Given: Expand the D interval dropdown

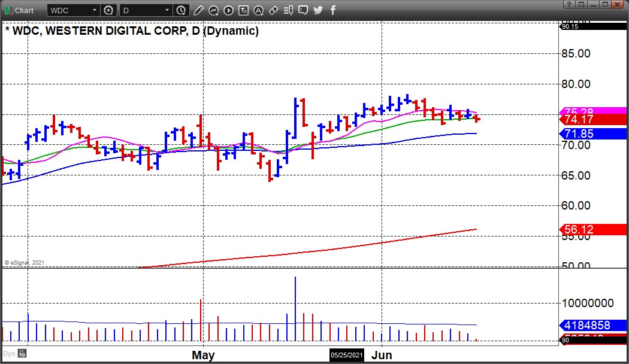Looking at the screenshot, I should pos(167,10).
